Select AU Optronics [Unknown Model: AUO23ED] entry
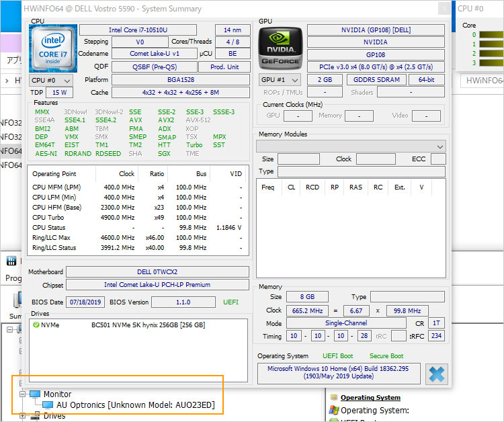504x422 pixels. 135,405
